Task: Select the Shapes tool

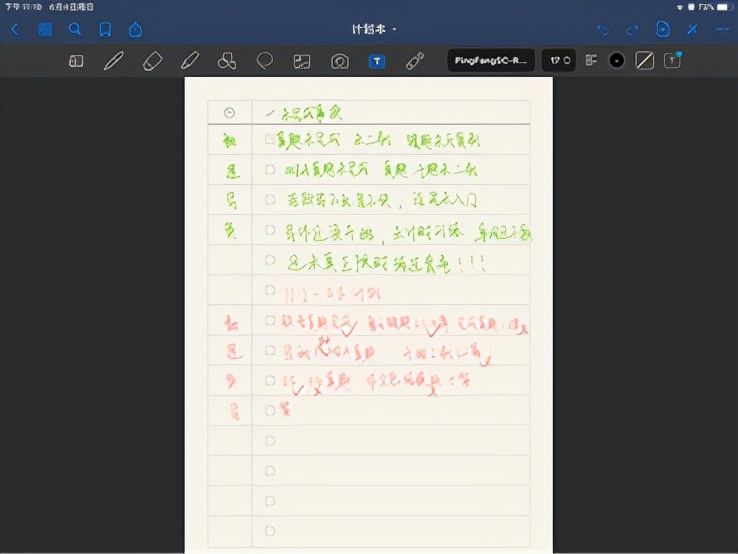Action: coord(227,61)
